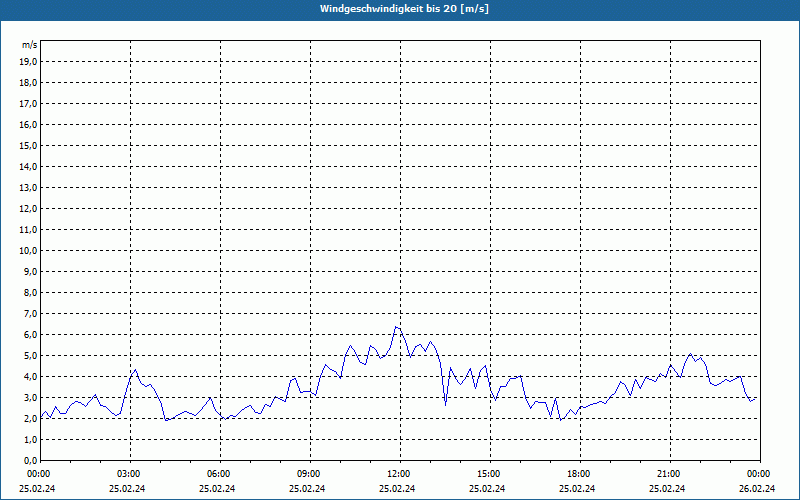Click the '18,0' y-axis label
The height and width of the screenshot is (500, 800).
click(x=28, y=83)
